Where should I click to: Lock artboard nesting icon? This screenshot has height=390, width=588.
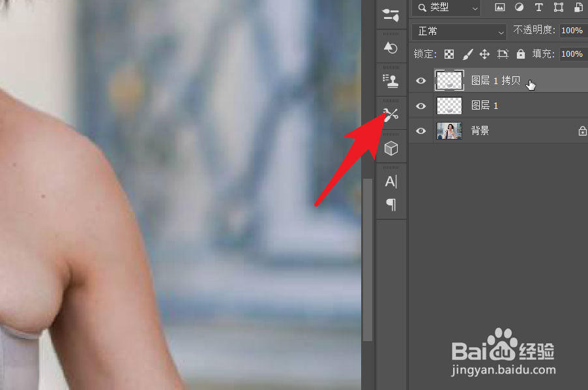pyautogui.click(x=503, y=54)
